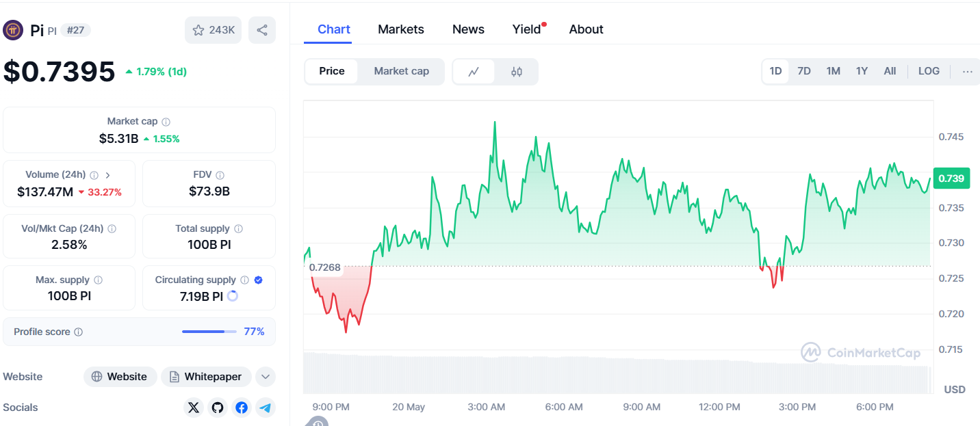Viewport: 980px width, 426px height.
Task: Open the About tab
Action: pyautogui.click(x=586, y=29)
